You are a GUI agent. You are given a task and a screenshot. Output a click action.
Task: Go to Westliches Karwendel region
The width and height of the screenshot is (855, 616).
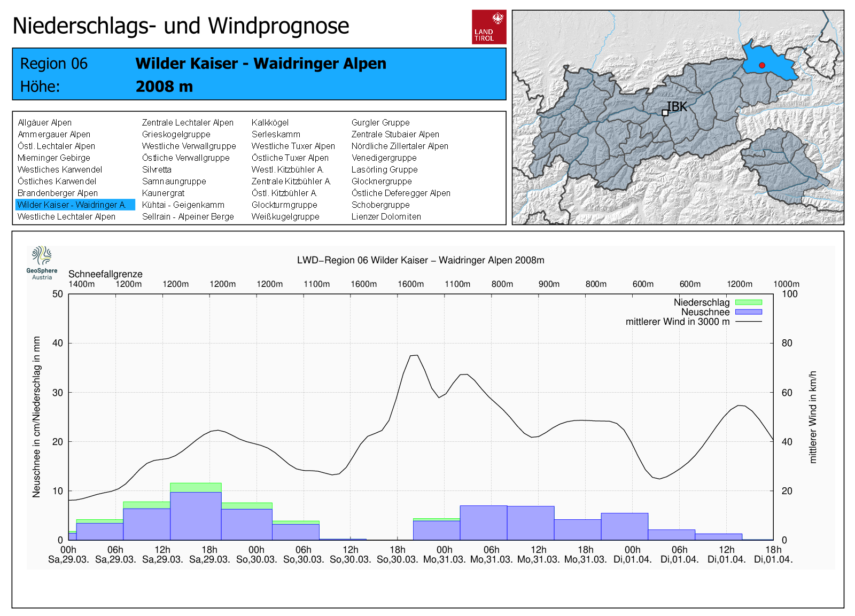59,169
